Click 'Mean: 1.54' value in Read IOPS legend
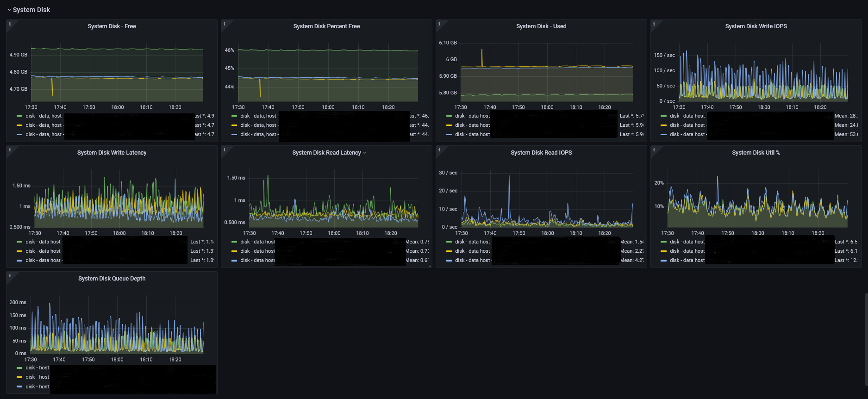868x399 pixels. coord(632,242)
